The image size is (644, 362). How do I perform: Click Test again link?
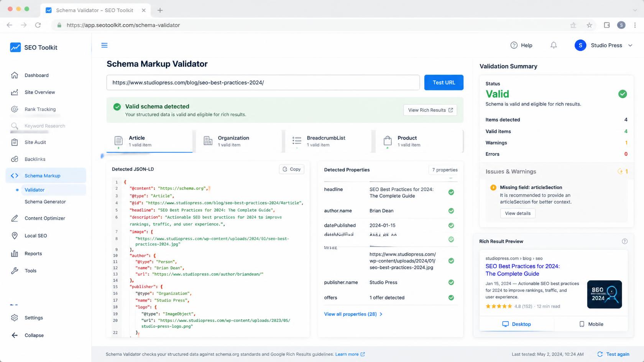point(613,354)
